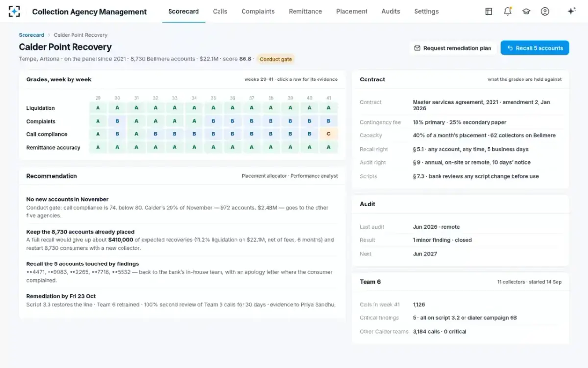Viewport: 588px width, 368px height.
Task: Click 'Recall the 5 accounts touched by findings'
Action: (x=83, y=264)
